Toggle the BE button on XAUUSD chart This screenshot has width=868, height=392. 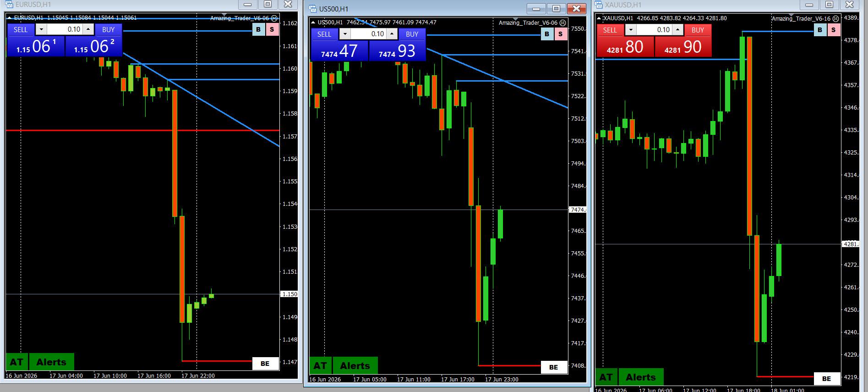(827, 379)
